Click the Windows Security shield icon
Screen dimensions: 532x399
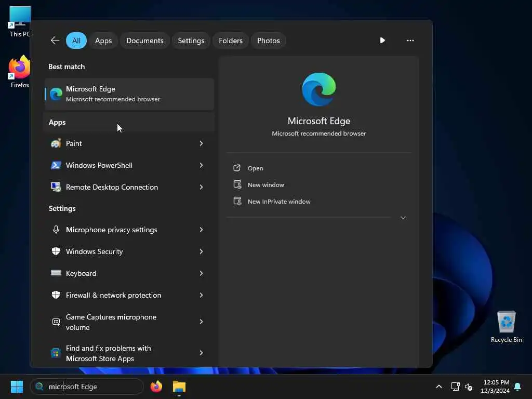pos(56,251)
